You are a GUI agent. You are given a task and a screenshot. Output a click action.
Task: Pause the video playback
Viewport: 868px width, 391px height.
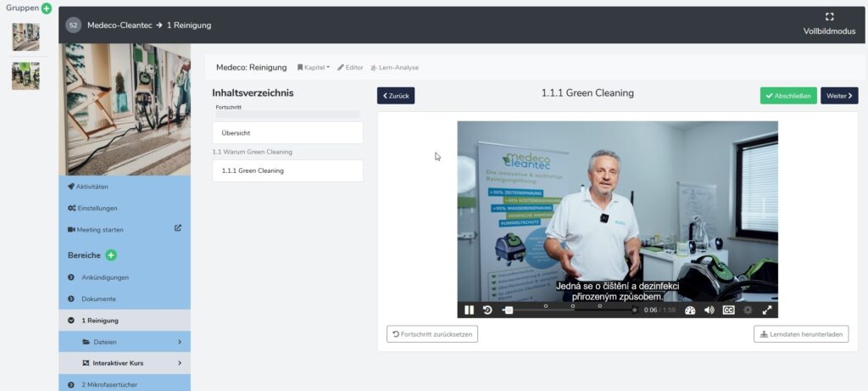[469, 310]
